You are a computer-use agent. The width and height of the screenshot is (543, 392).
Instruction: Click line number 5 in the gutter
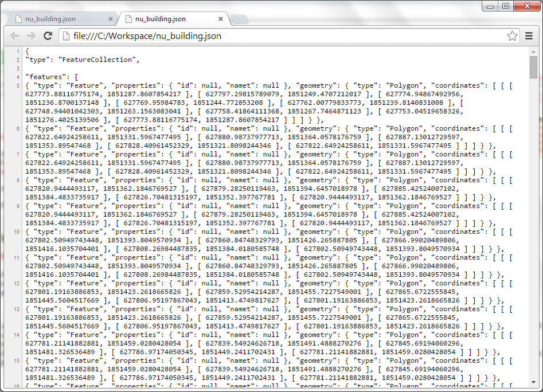[x=18, y=85]
